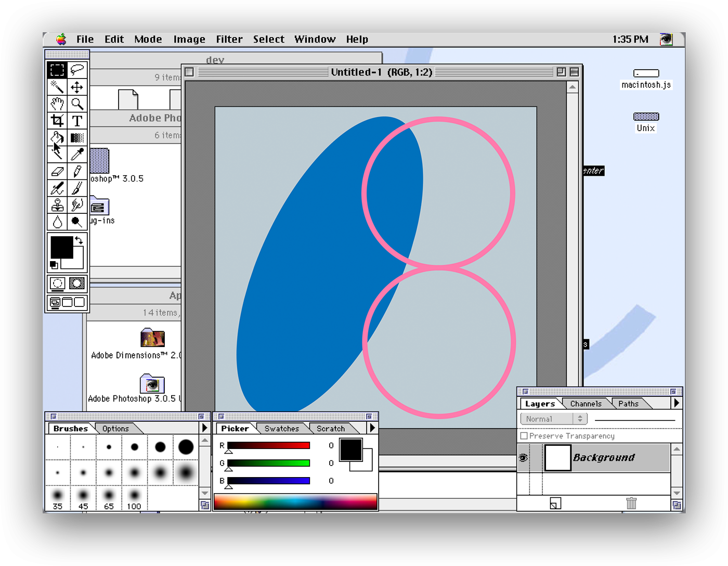Select the Rubber Stamp tool

coord(57,205)
